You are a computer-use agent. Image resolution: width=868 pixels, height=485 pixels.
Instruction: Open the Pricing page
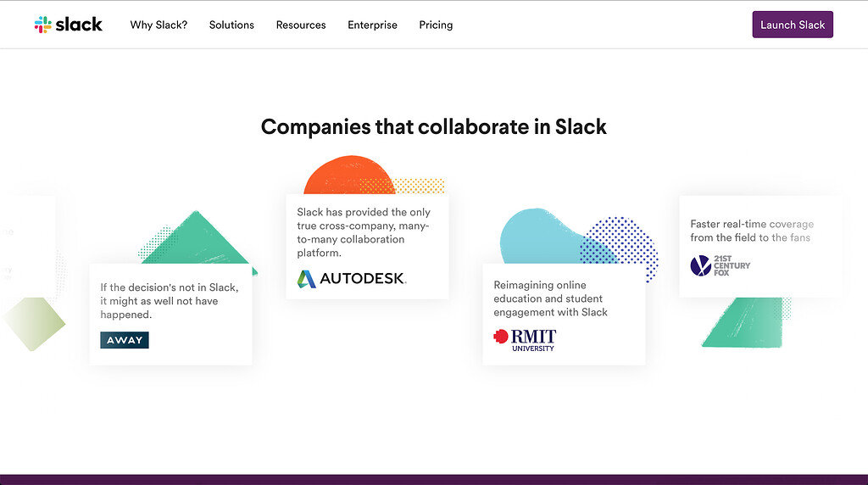pyautogui.click(x=436, y=25)
